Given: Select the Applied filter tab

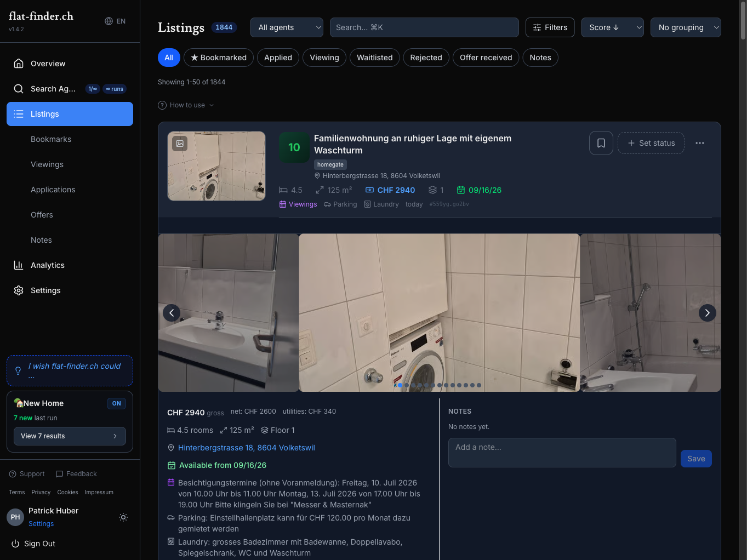Looking at the screenshot, I should (278, 58).
